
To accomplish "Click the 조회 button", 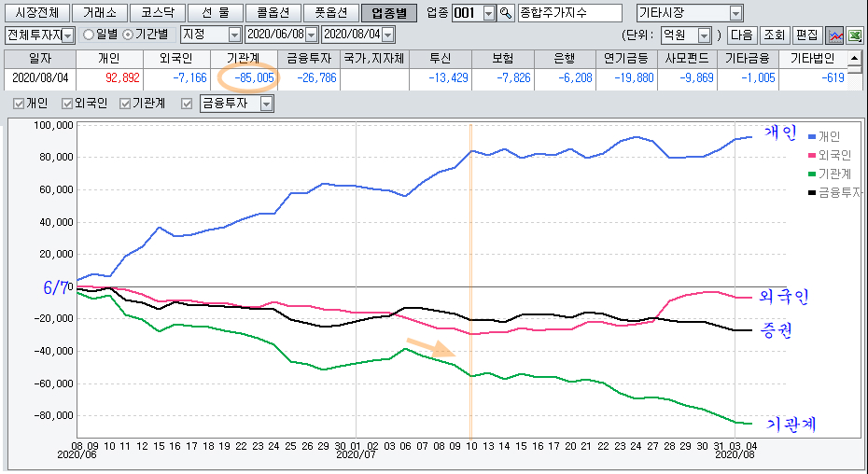I will 774,35.
